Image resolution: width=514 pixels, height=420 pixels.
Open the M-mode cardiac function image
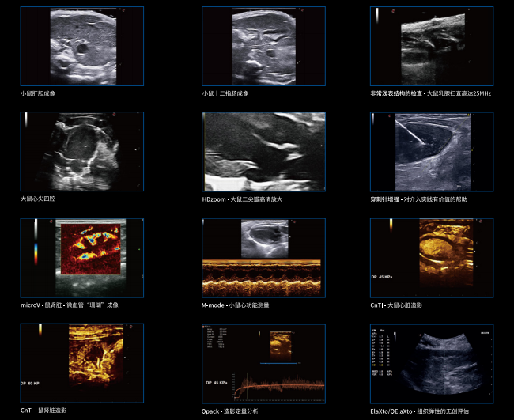click(263, 257)
